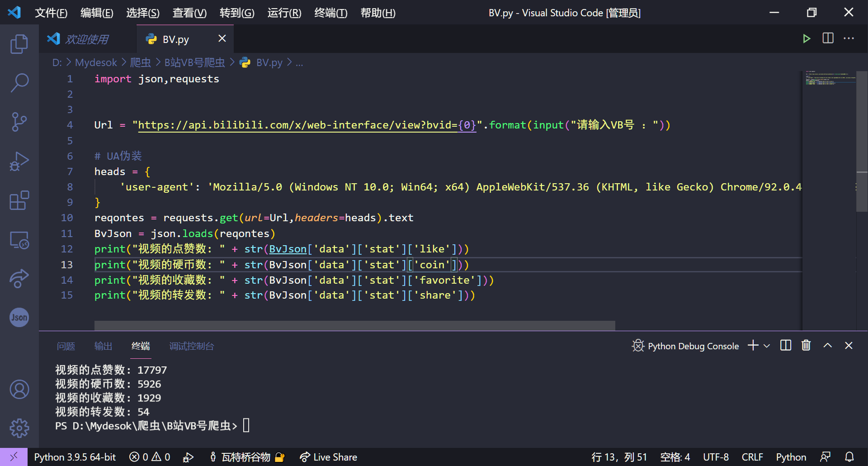Image resolution: width=868 pixels, height=466 pixels.
Task: Switch to the 问题 panel tab
Action: point(66,346)
